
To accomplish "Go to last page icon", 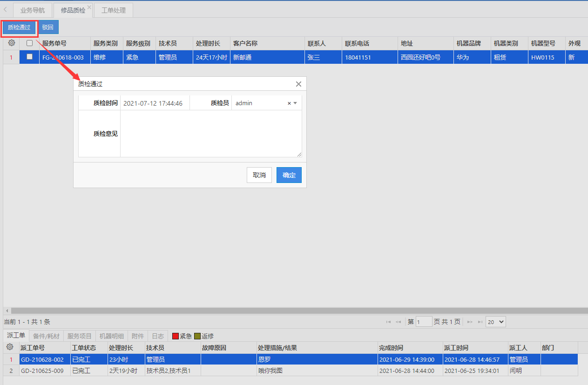I will click(x=480, y=322).
